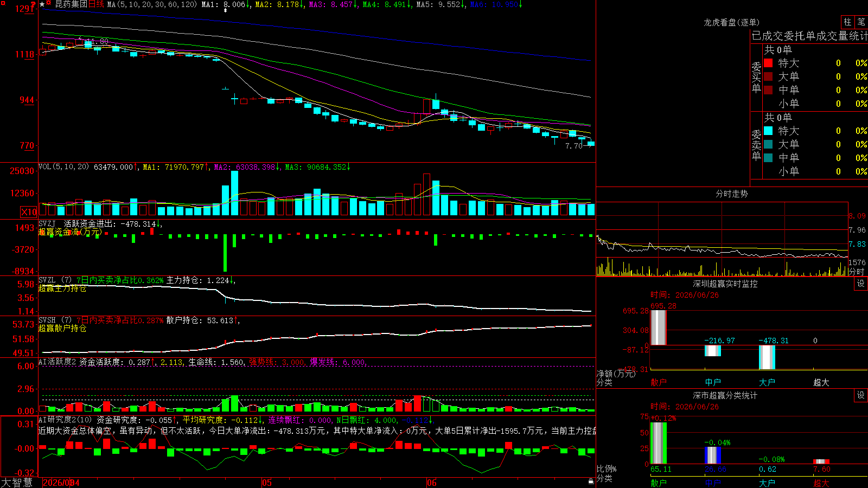This screenshot has height=488, width=868.
Task: Click the 06 month marker on the axis
Action: 431,483
